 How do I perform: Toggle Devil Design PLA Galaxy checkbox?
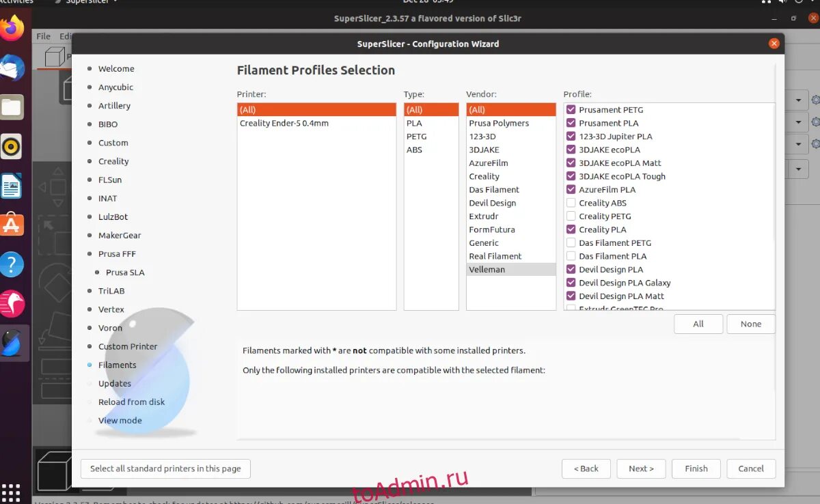click(571, 283)
